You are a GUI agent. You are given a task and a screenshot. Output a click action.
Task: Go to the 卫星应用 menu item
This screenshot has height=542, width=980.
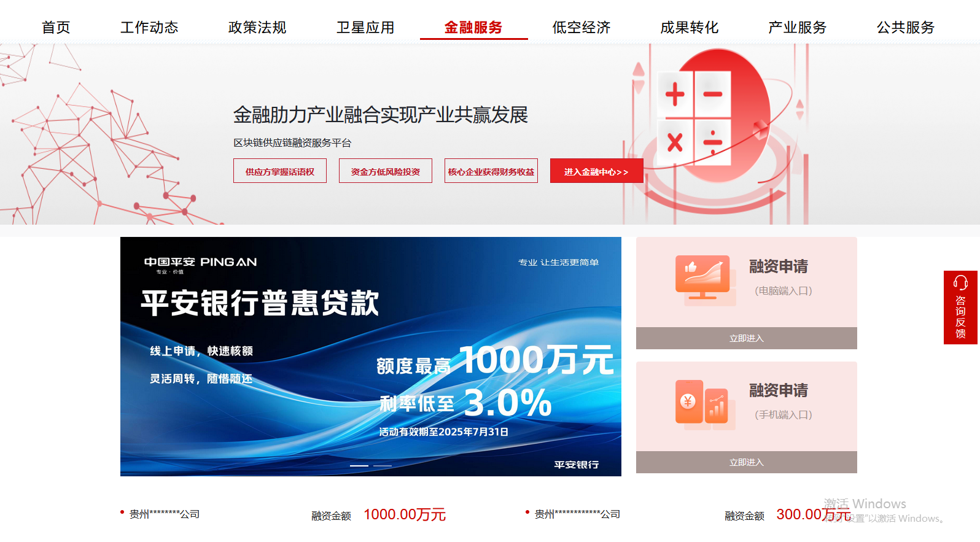point(365,28)
